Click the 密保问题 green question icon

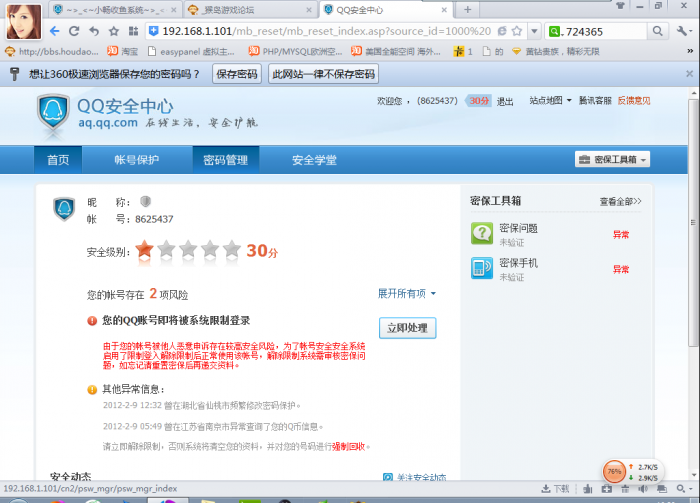pyautogui.click(x=482, y=233)
